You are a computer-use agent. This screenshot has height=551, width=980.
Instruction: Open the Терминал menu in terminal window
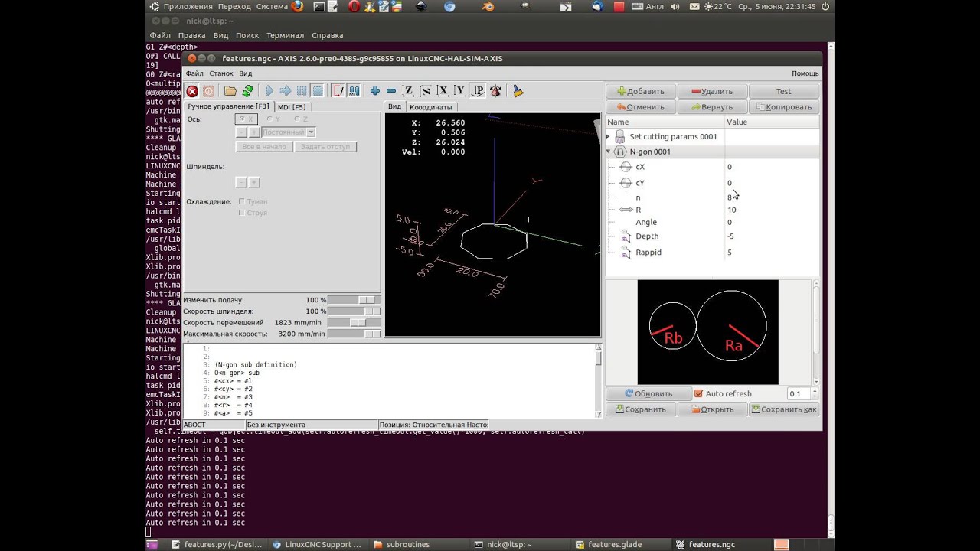(x=285, y=35)
